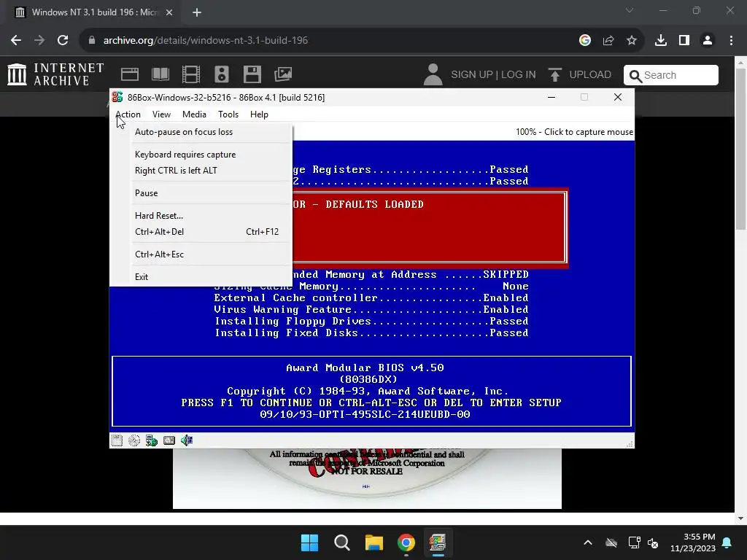Toggle Pause in the Action menu
The image size is (747, 560).
coord(211,192)
